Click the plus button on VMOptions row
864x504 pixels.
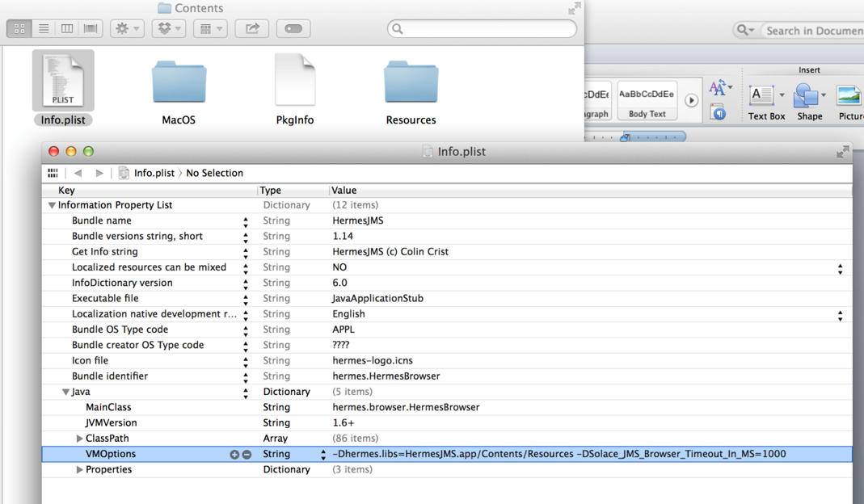tap(234, 455)
